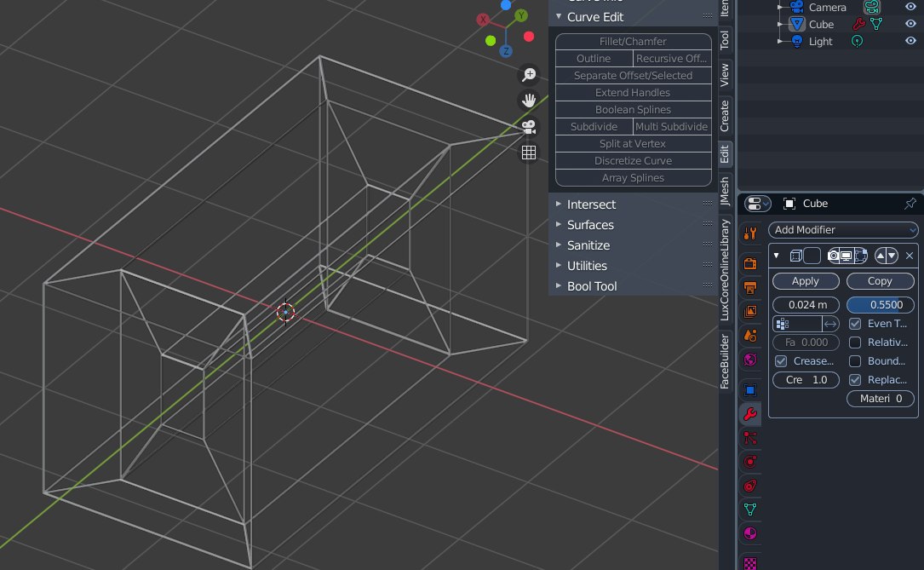Toggle modifier edit mode display icon
This screenshot has width=924, height=570.
[860, 256]
